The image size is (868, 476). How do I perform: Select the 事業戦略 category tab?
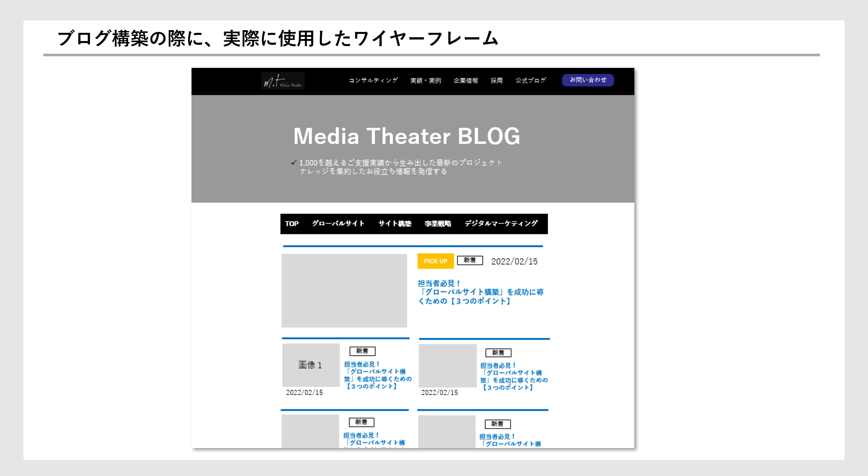click(x=438, y=224)
